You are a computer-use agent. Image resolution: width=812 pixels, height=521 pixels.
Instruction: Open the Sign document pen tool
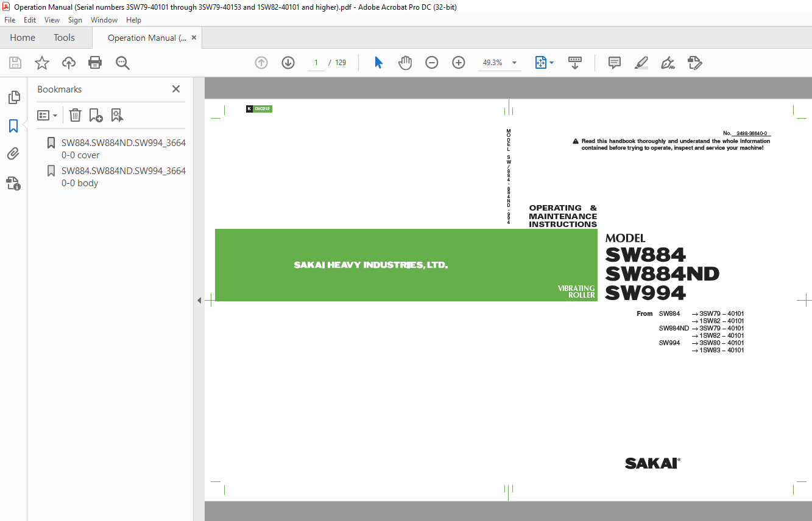(668, 63)
